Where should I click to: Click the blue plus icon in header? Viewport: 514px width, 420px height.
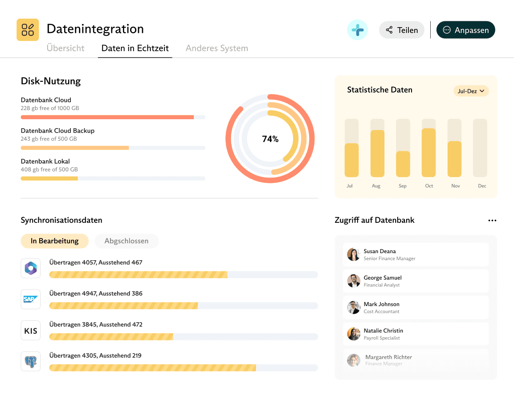point(357,30)
